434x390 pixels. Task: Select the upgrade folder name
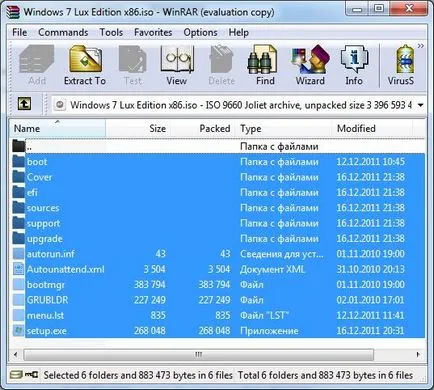tap(45, 239)
